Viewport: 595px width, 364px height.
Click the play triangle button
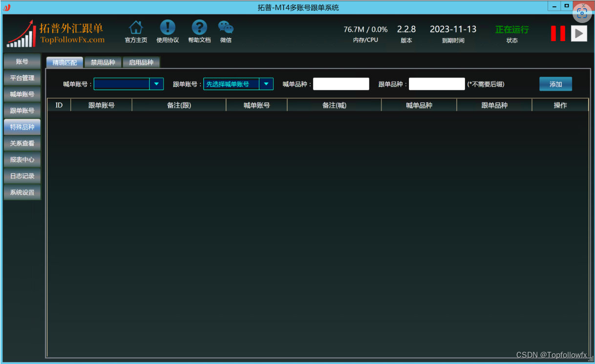579,33
